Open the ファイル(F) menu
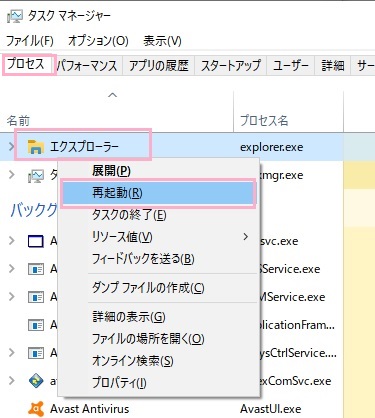 tap(30, 41)
